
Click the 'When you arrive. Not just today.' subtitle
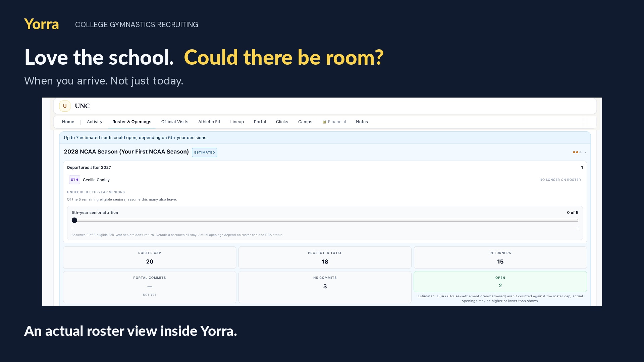pyautogui.click(x=104, y=81)
